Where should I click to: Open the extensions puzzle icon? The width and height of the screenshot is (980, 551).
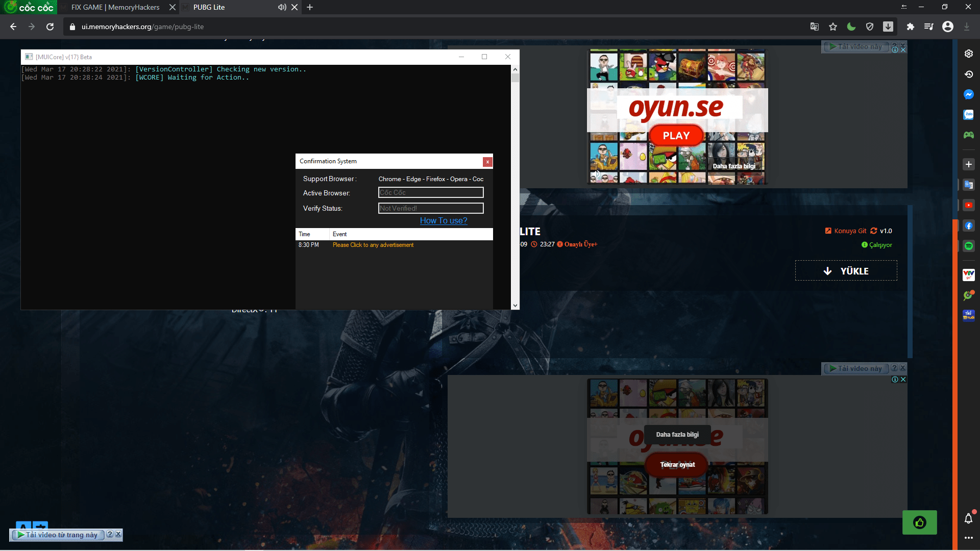coord(910,27)
